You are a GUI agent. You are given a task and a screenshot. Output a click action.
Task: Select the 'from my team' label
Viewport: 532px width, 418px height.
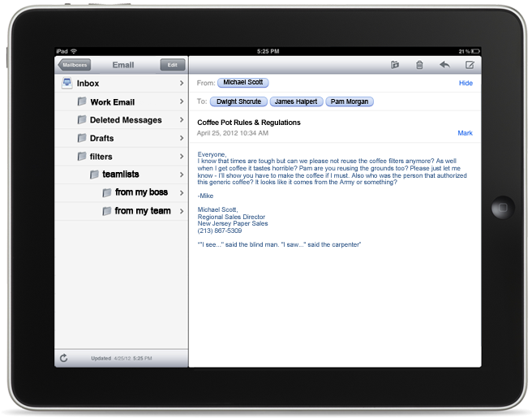[143, 211]
